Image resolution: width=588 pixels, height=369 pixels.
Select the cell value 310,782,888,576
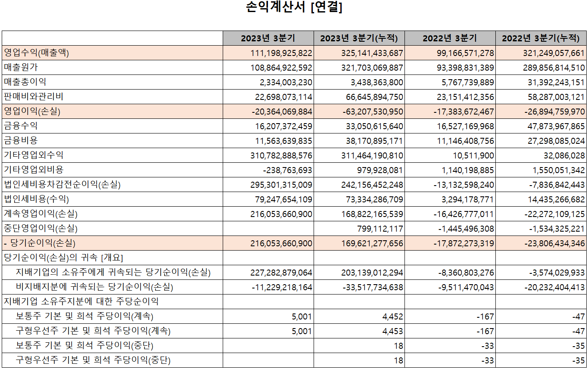282,156
